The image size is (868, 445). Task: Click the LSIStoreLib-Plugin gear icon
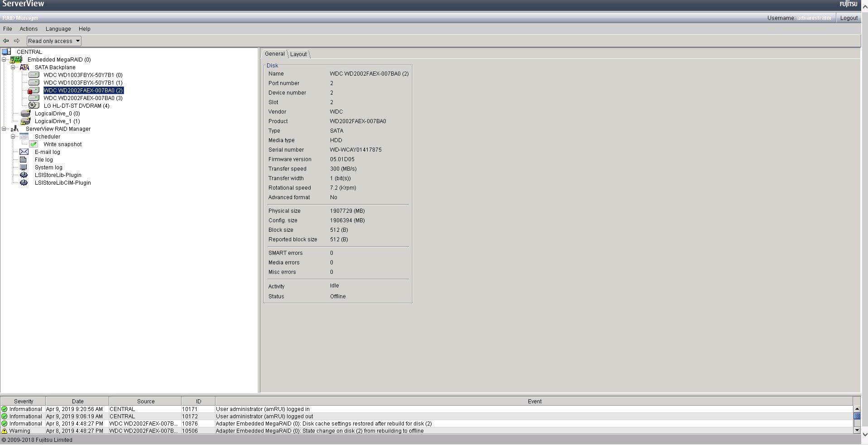pos(24,175)
